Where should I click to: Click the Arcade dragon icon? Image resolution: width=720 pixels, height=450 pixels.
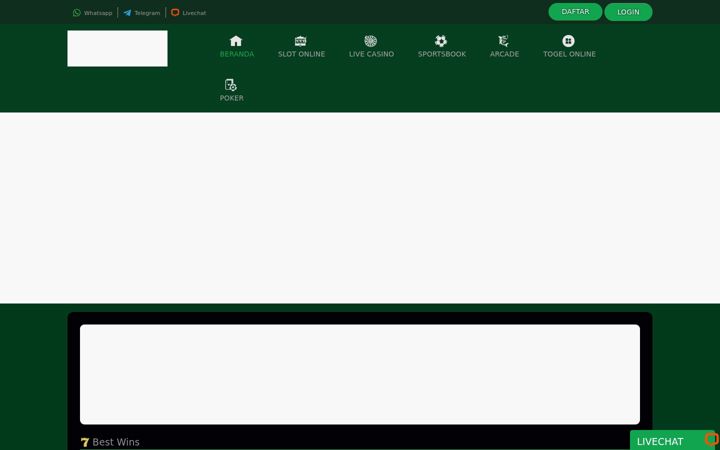pos(504,41)
